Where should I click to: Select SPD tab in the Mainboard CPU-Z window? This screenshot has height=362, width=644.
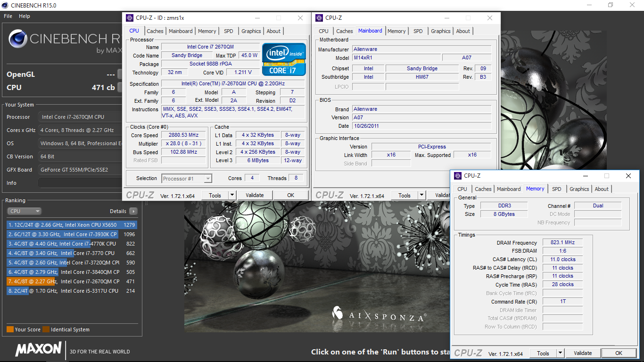point(418,31)
